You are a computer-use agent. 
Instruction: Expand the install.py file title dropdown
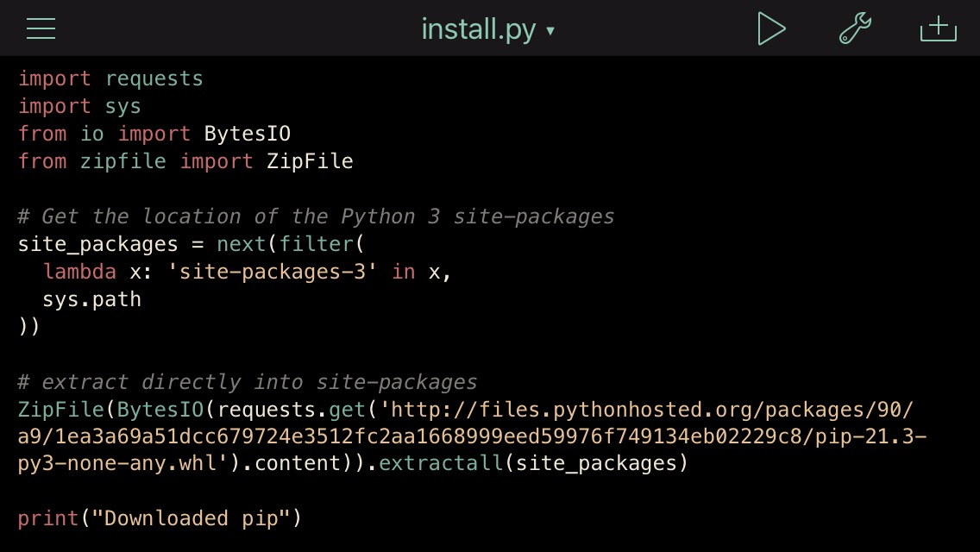tap(488, 29)
